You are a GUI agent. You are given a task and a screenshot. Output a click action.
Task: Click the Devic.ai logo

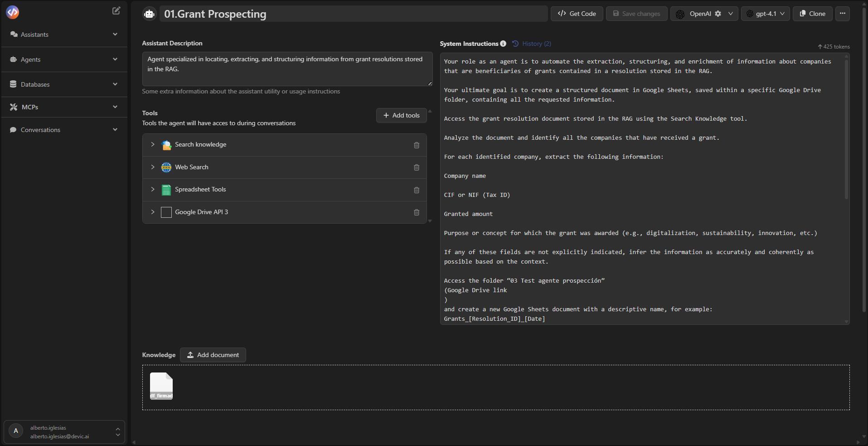(12, 12)
